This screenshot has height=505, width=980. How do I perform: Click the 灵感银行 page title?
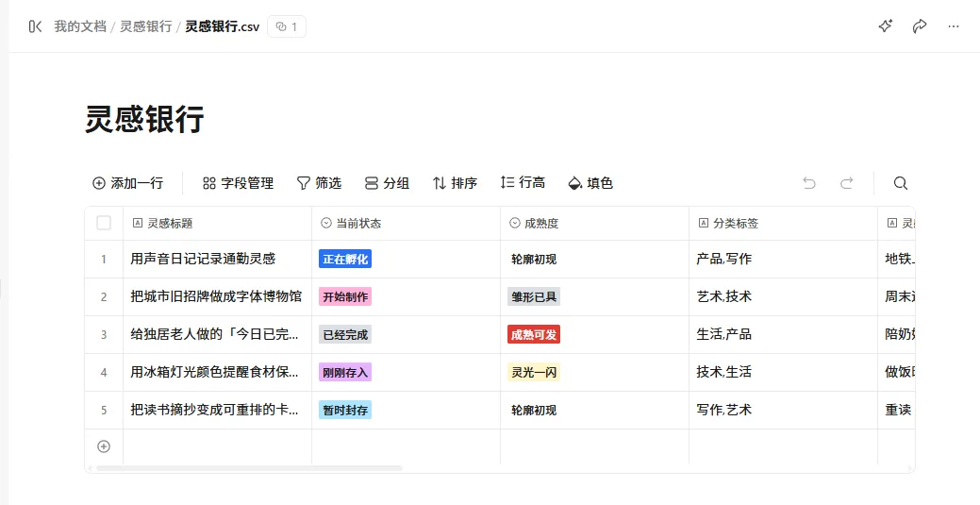tap(144, 119)
